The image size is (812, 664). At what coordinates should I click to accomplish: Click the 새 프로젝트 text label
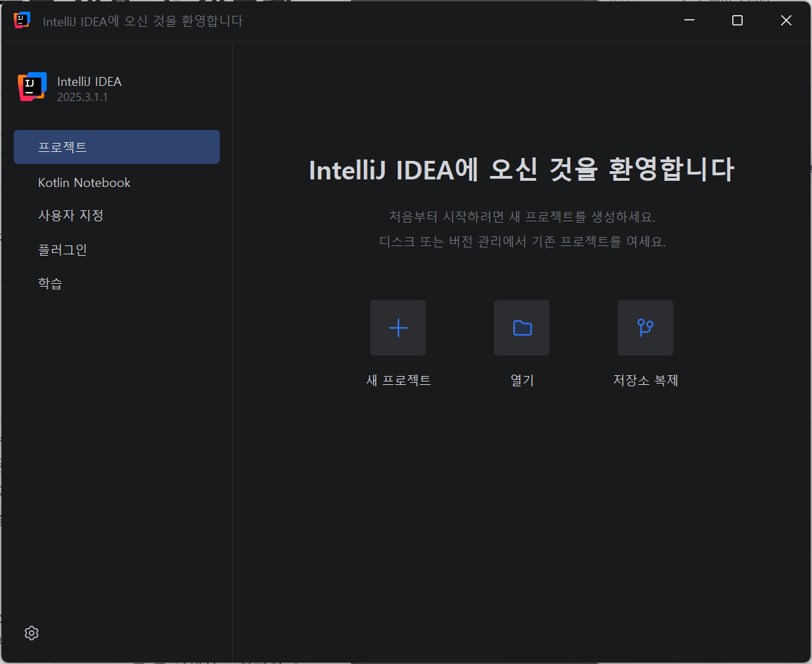click(x=398, y=380)
